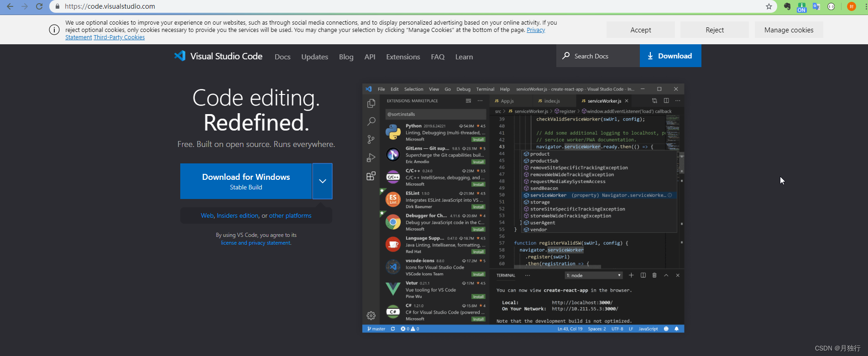
Task: Open the API navigation item
Action: coord(370,57)
